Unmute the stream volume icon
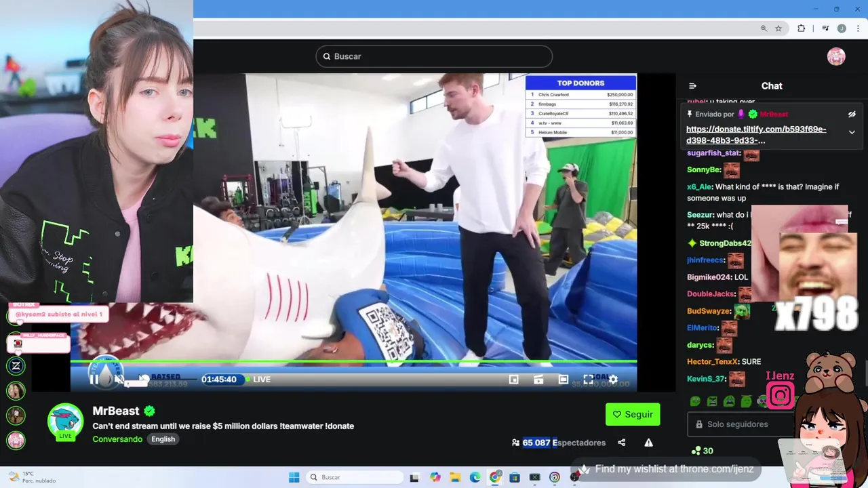The height and width of the screenshot is (488, 868). [x=119, y=380]
